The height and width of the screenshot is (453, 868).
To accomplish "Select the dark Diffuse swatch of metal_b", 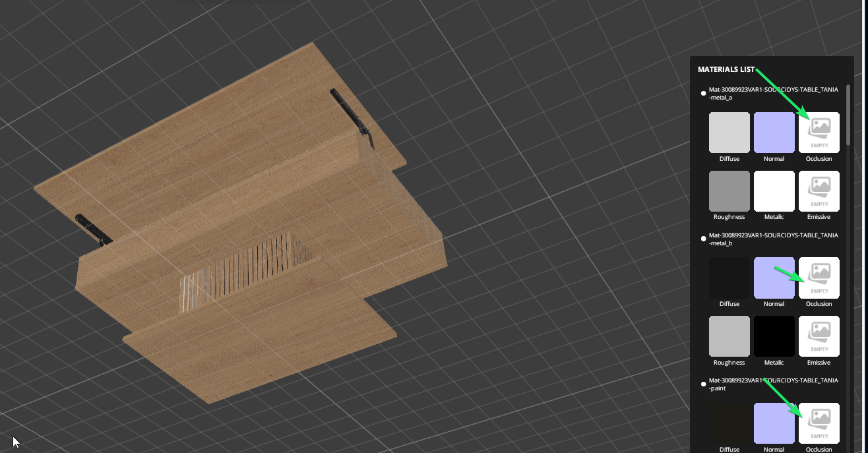I will click(729, 278).
